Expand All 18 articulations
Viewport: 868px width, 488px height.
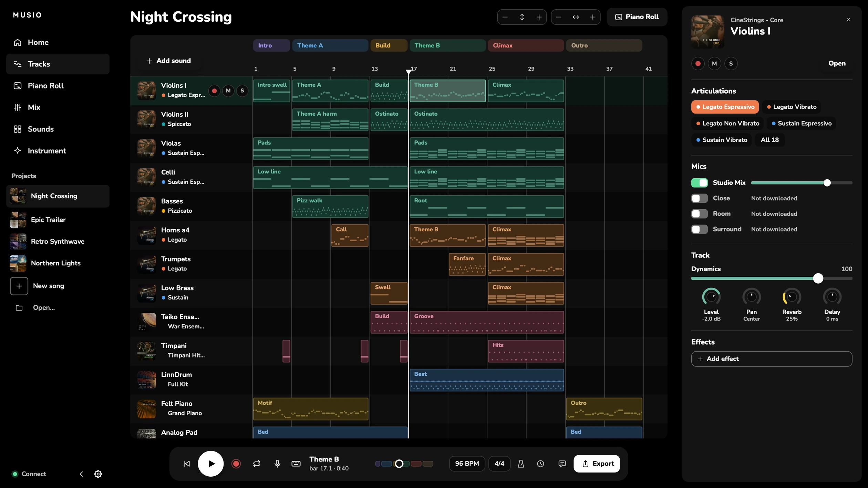point(770,140)
